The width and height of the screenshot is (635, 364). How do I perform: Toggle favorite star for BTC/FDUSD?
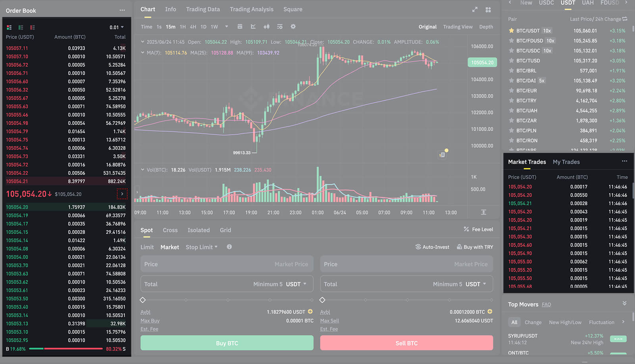click(511, 40)
